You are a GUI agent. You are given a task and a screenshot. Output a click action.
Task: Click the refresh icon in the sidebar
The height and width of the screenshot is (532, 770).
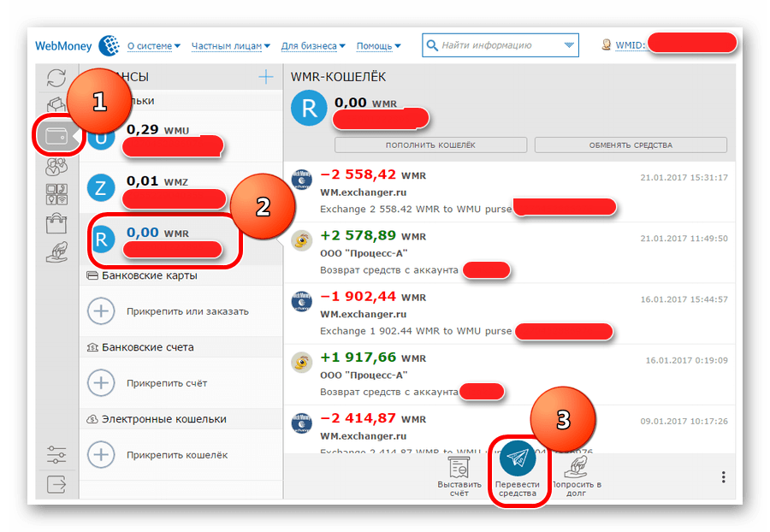click(56, 78)
